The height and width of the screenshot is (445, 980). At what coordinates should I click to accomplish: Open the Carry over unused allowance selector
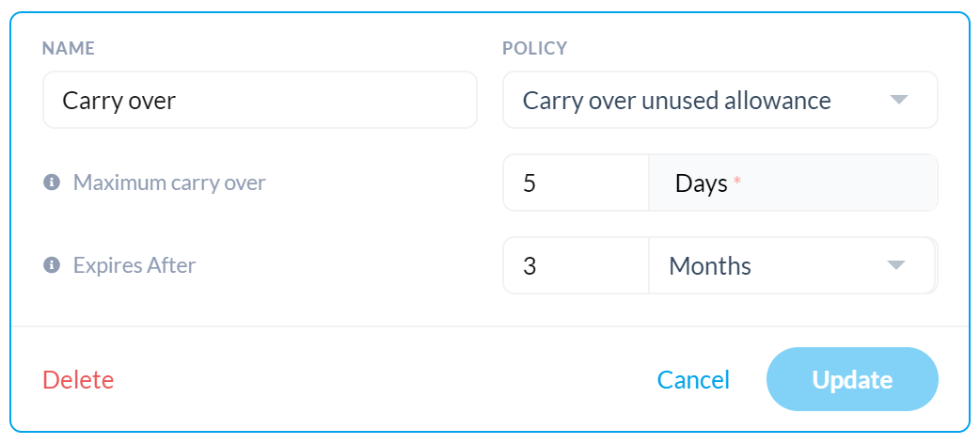coord(720,100)
